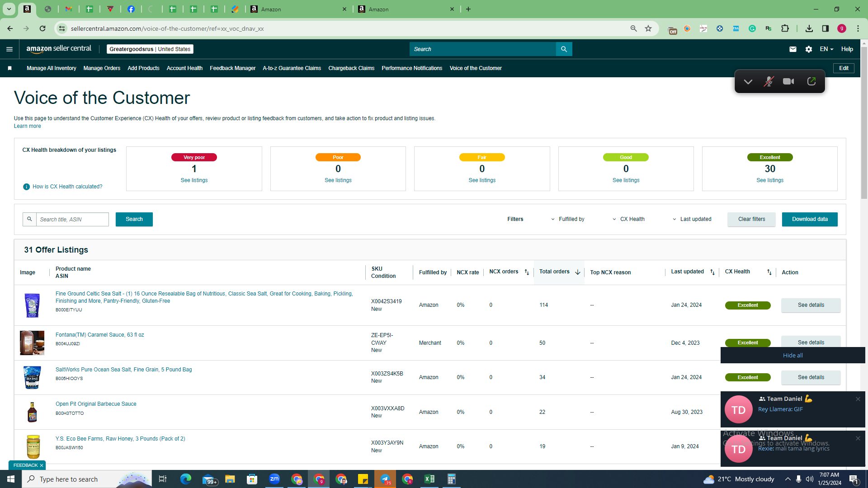Click the magnifier icon in listing search

point(29,219)
